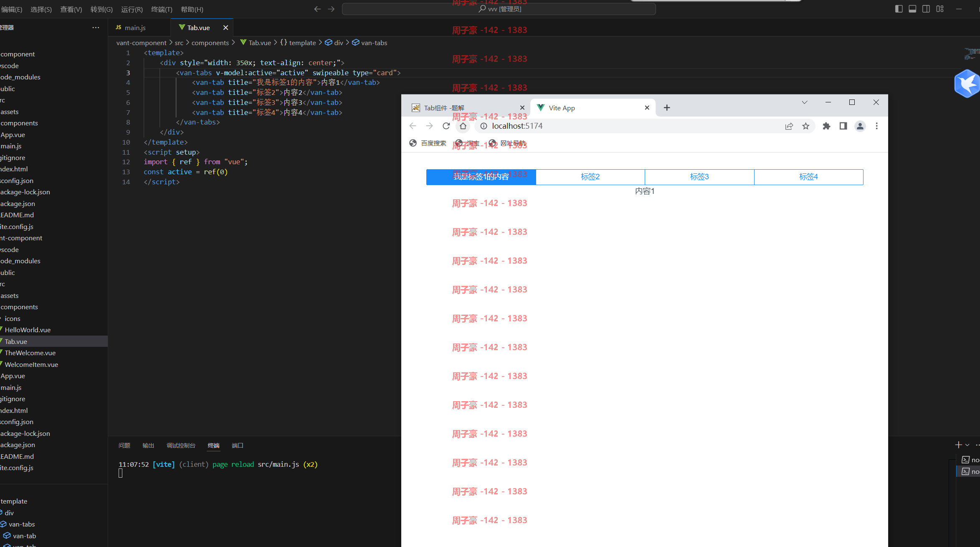Reload the localhost page
980x547 pixels.
(x=446, y=126)
